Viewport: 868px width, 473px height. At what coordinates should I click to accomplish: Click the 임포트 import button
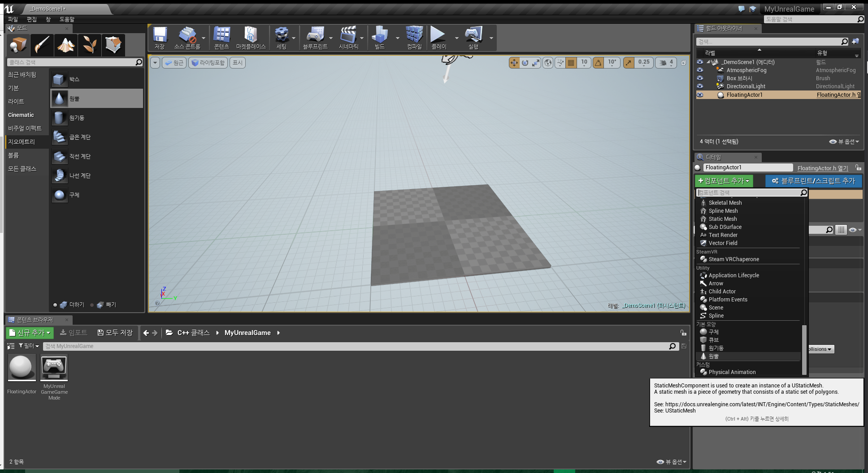coord(74,333)
